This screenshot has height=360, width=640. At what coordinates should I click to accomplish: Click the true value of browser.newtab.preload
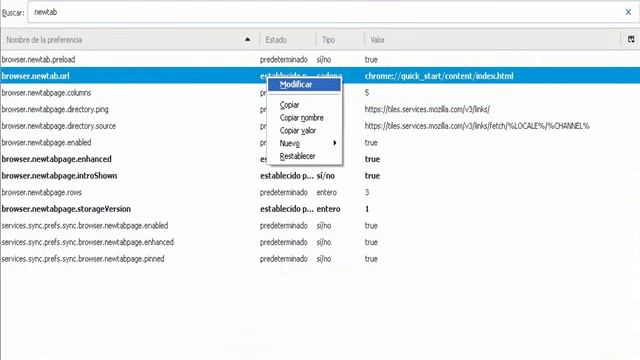[371, 60]
